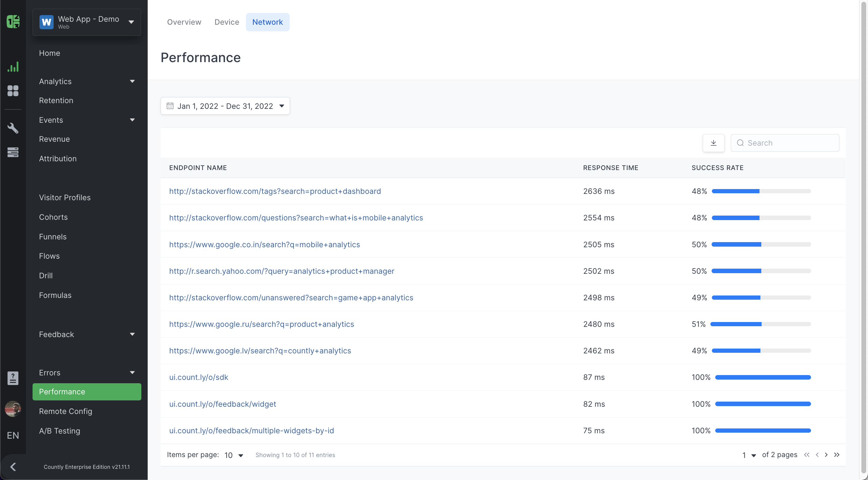Open the help center book icon
Screen dimensions: 868x480
coord(13,378)
